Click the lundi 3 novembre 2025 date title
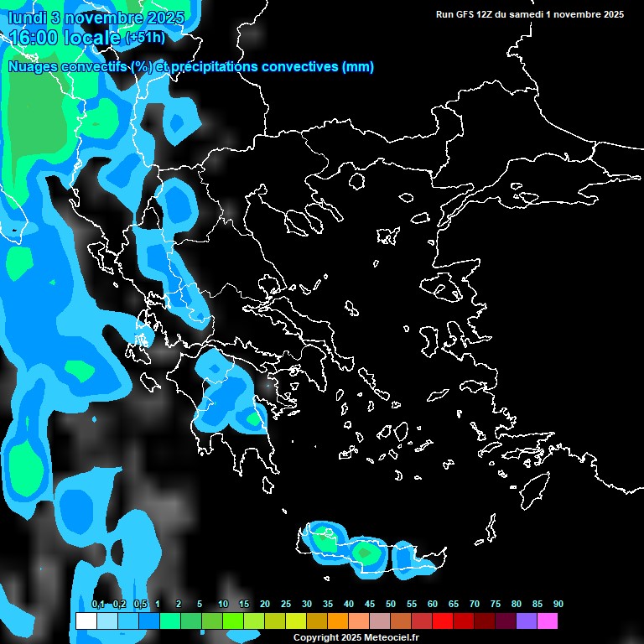 point(96,17)
